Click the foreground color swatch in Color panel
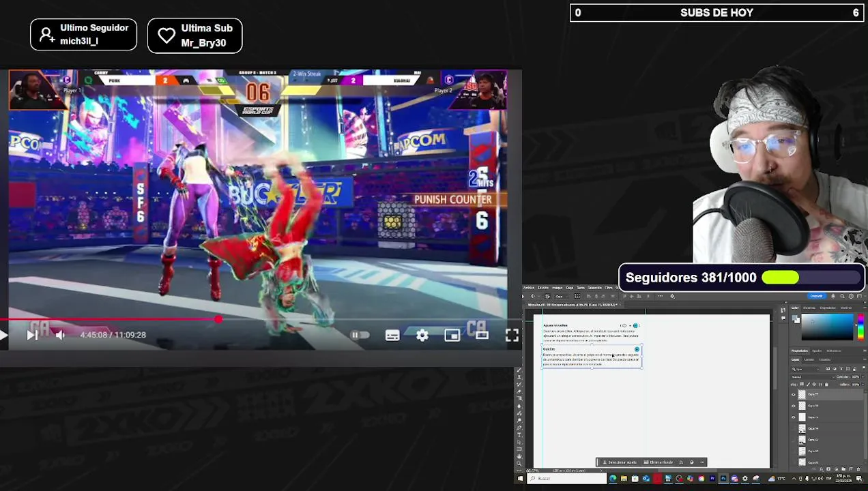The height and width of the screenshot is (491, 868). pyautogui.click(x=794, y=318)
